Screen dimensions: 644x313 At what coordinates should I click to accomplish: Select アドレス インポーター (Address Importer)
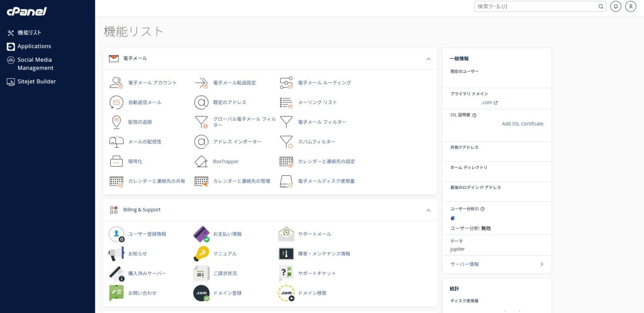(237, 141)
